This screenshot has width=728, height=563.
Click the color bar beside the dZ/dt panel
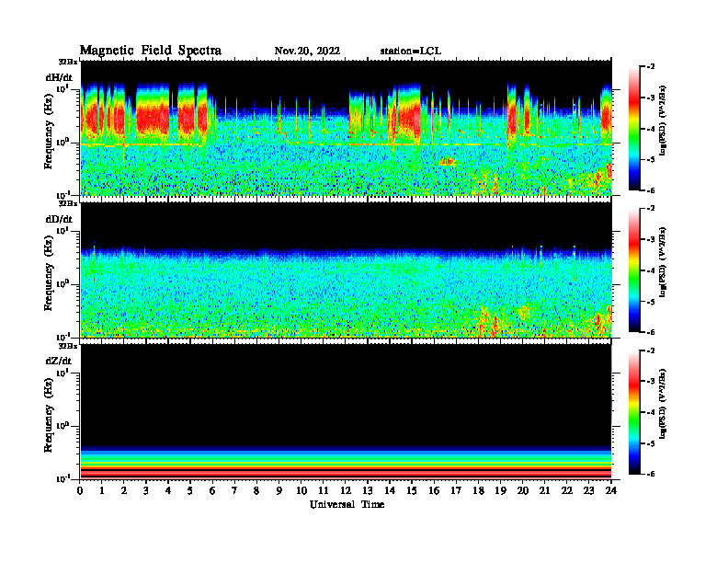coord(634,412)
